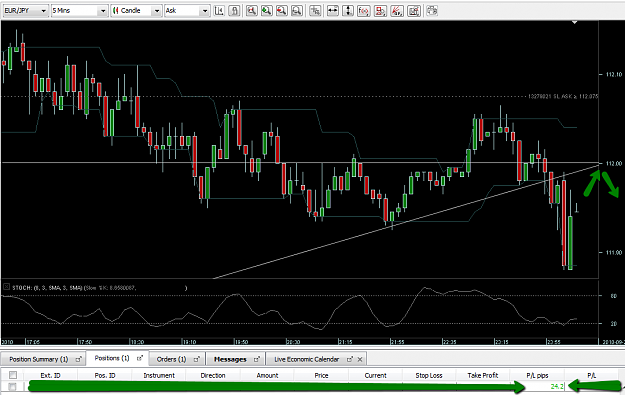Image resolution: width=625 pixels, height=395 pixels.
Task: Click the crosshair cursor tool icon
Action: click(315, 11)
